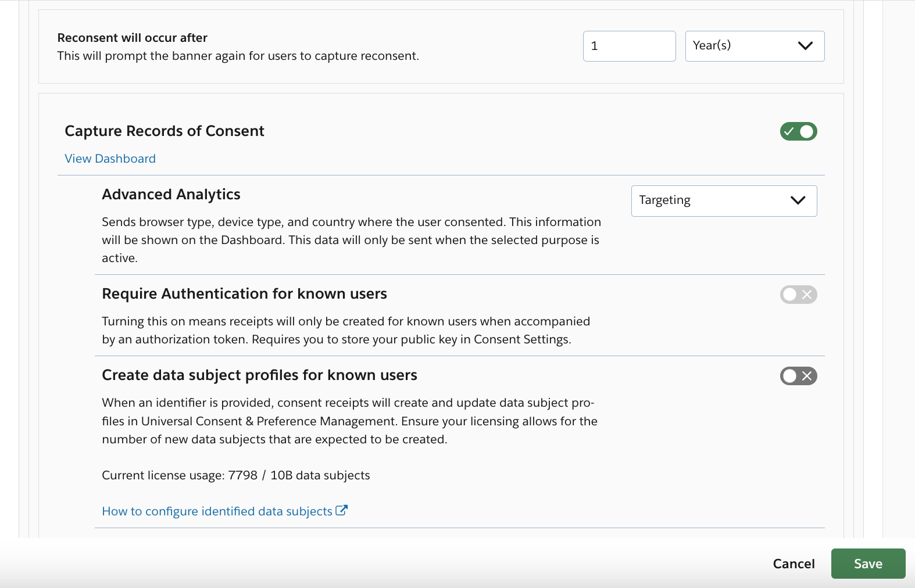This screenshot has width=915, height=588.
Task: Click the reconsent duration number field
Action: [629, 46]
